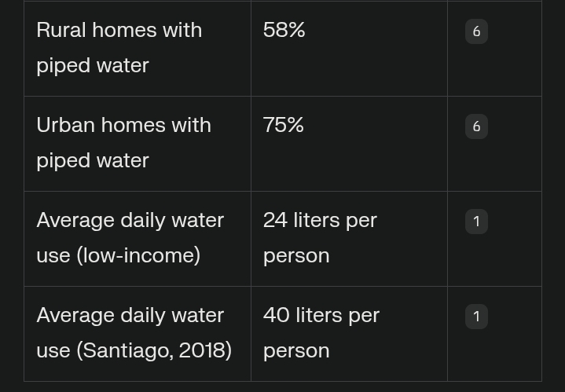Click the word "Rural" in the table
The image size is (565, 392).
pyautogui.click(x=61, y=30)
